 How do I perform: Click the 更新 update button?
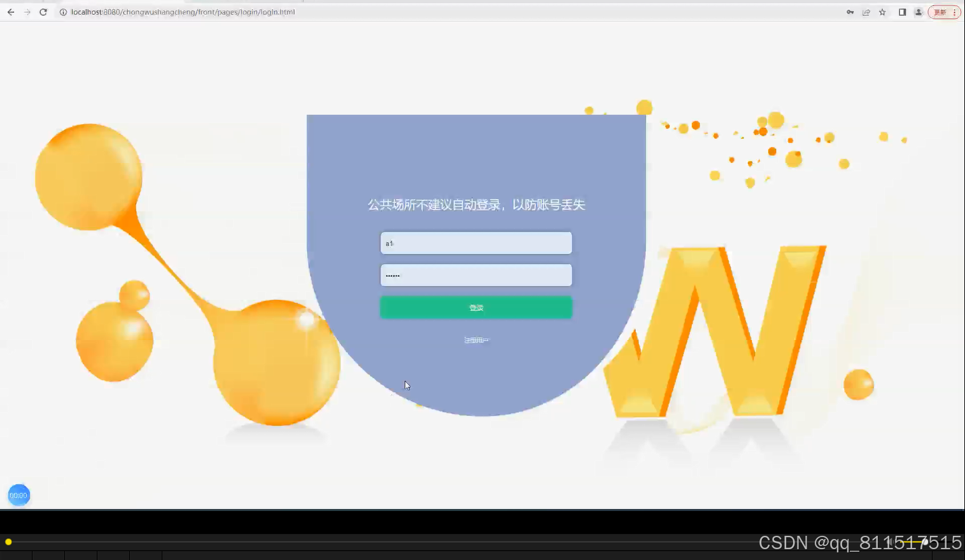coord(941,11)
